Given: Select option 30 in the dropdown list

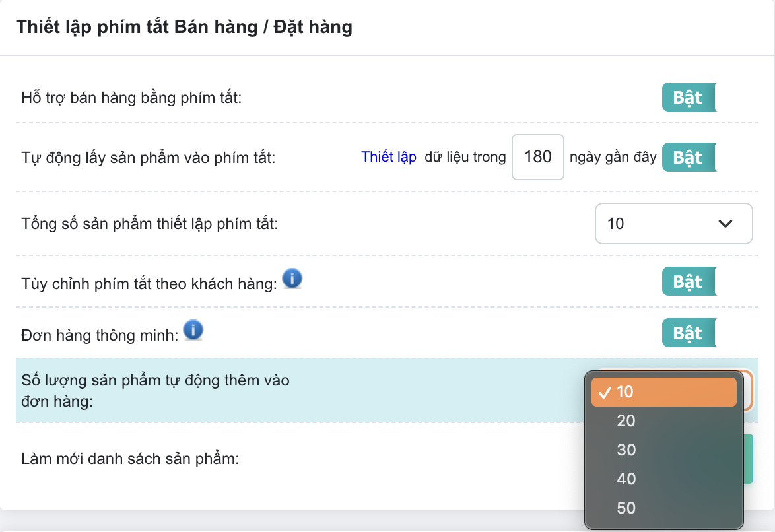Looking at the screenshot, I should tap(664, 450).
